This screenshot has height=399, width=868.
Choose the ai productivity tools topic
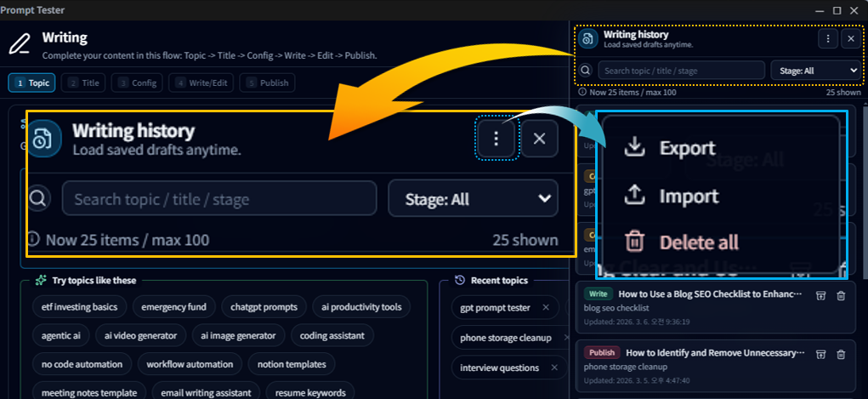[361, 306]
